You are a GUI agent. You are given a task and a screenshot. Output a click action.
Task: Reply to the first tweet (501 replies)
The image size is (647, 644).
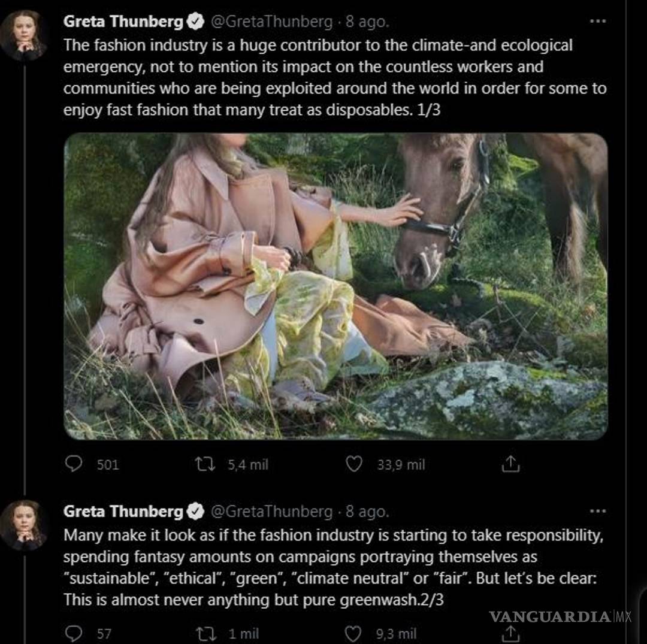[73, 464]
